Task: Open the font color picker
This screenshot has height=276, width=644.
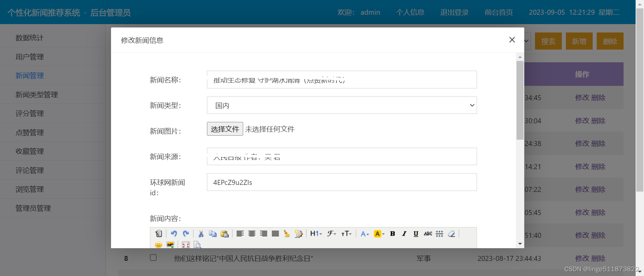Action: click(365, 233)
